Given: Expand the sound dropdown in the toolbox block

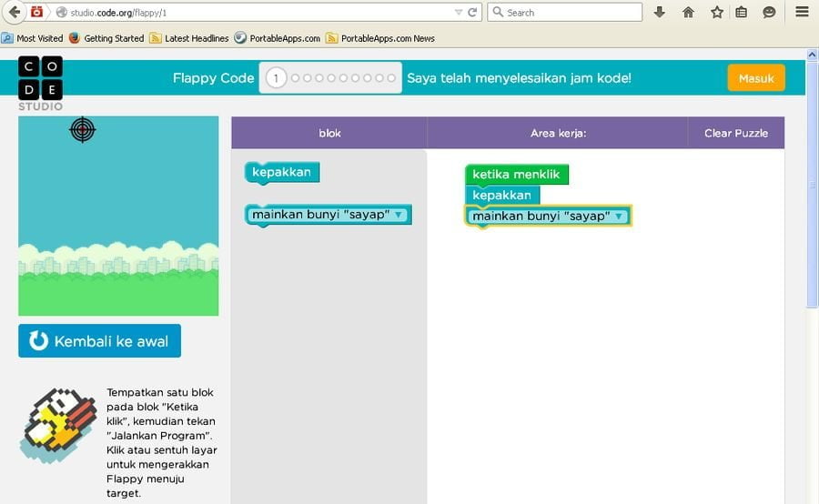Looking at the screenshot, I should [x=399, y=215].
